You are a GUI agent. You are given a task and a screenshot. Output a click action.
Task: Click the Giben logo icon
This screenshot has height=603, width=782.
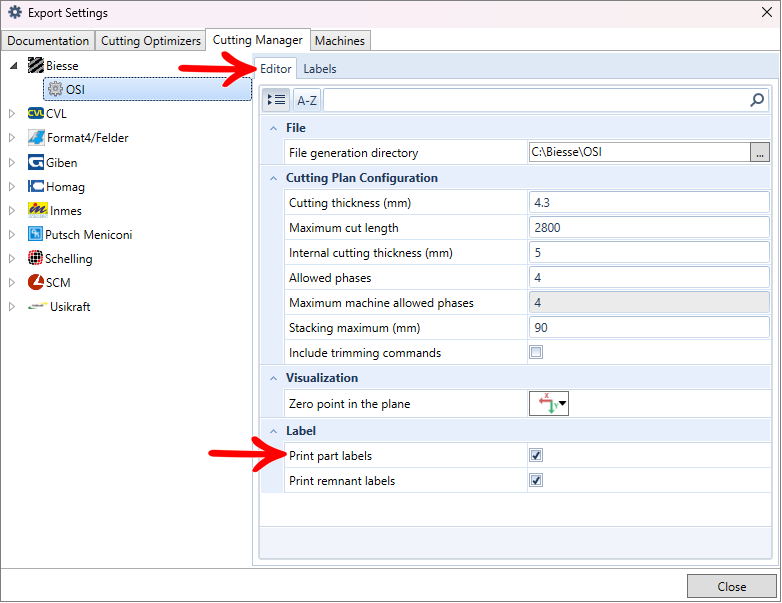36,162
